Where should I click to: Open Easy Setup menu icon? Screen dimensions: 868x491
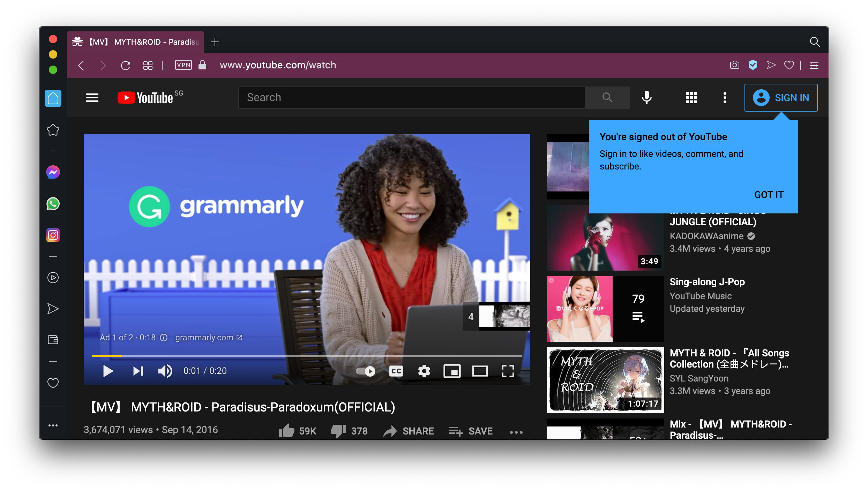(814, 65)
